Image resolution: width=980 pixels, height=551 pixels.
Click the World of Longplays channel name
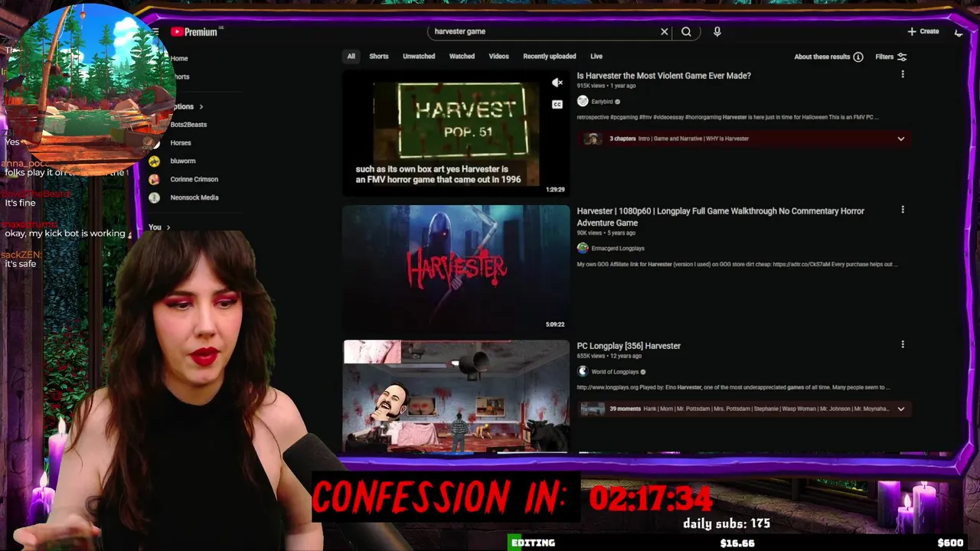(x=615, y=372)
